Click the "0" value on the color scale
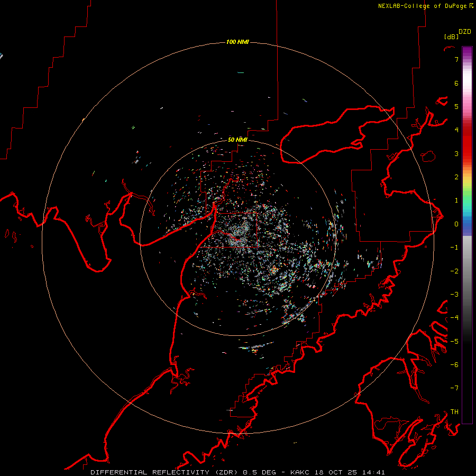 [456, 224]
